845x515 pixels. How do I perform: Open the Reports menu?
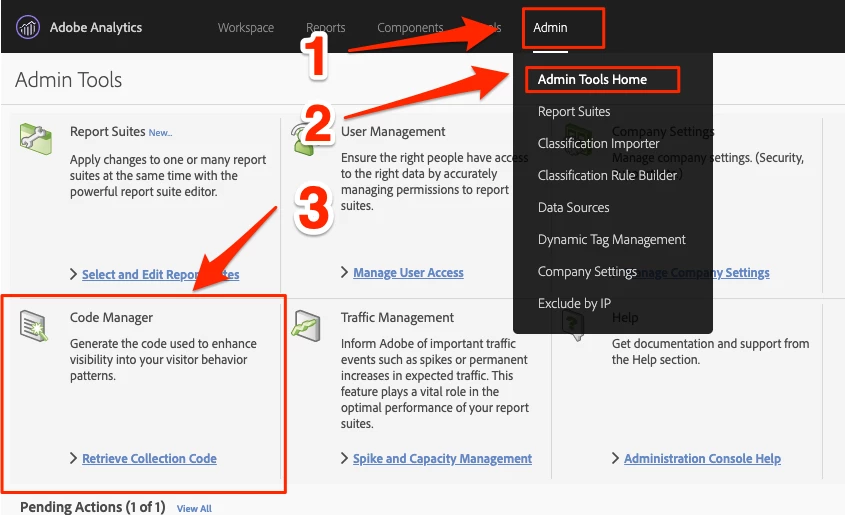click(325, 27)
